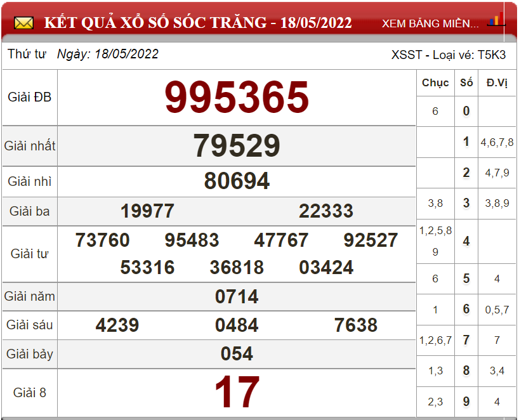Select fourth prize number 95483
The height and width of the screenshot is (420, 519).
[x=192, y=240]
